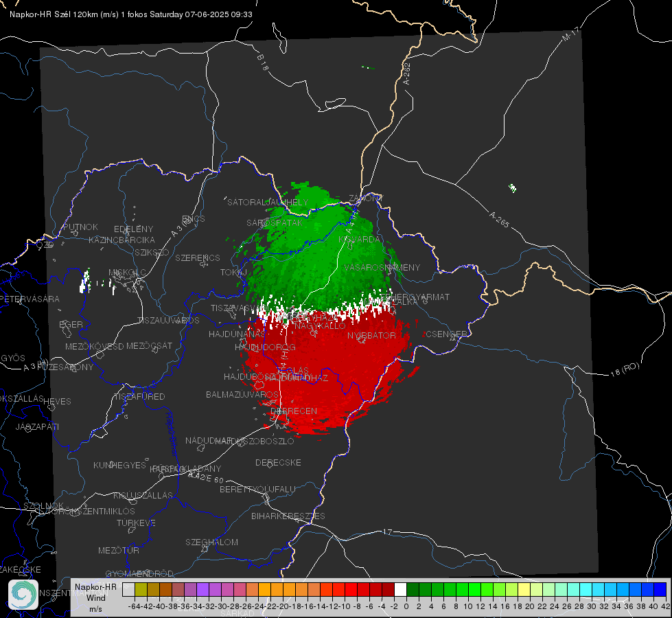Image resolution: width=672 pixels, height=618 pixels.
Task: Select the white swatch in the wind legend
Action: (x=400, y=590)
